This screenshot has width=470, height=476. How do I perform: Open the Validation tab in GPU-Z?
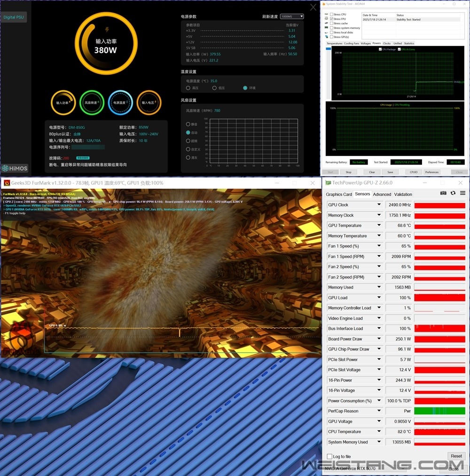(x=403, y=194)
